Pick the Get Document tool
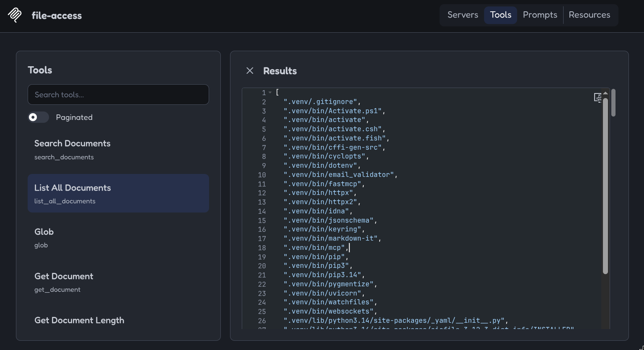 (118, 282)
